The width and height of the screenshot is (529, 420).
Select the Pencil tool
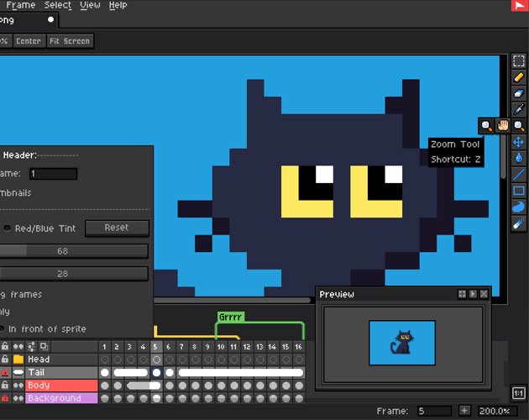point(519,77)
